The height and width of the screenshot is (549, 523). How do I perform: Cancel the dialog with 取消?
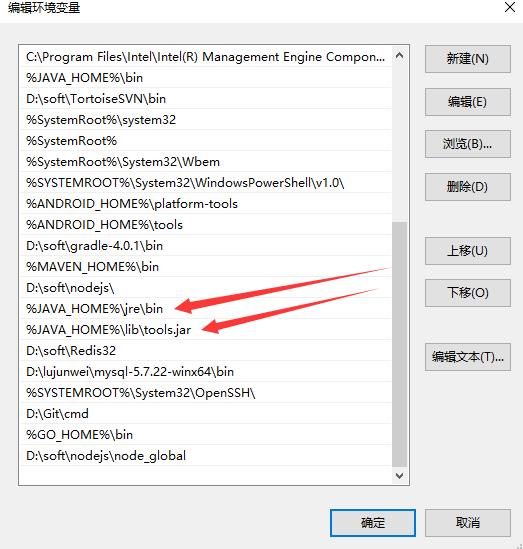pyautogui.click(x=468, y=523)
